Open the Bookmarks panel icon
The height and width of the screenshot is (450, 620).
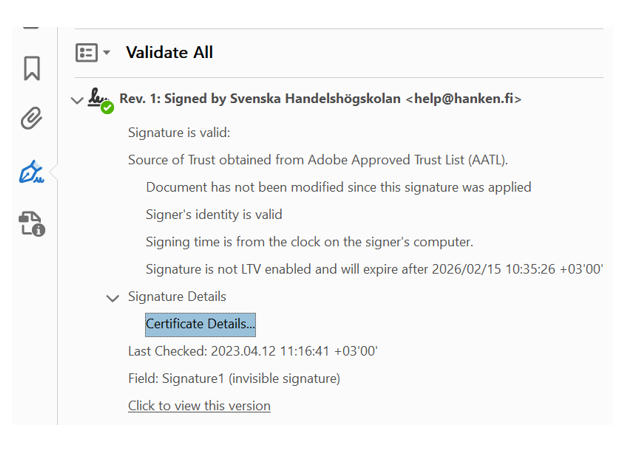pyautogui.click(x=32, y=68)
